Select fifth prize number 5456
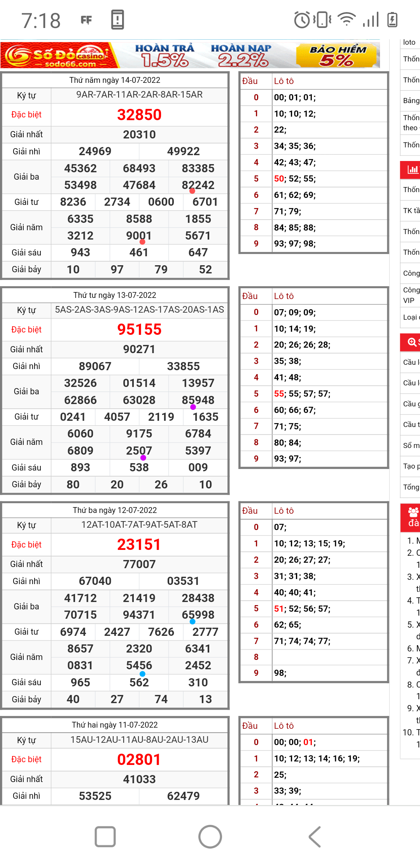420x868 pixels. [x=139, y=665]
